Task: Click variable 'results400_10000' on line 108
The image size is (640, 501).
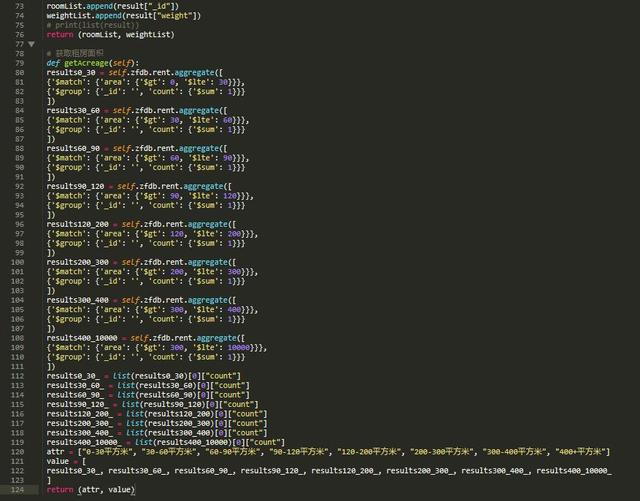Action: (82, 338)
